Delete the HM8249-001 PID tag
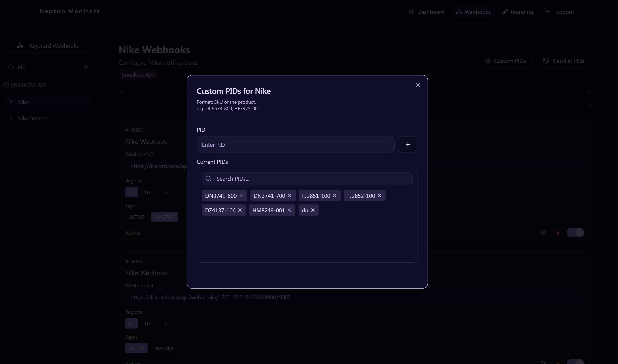The width and height of the screenshot is (618, 364). coord(289,210)
